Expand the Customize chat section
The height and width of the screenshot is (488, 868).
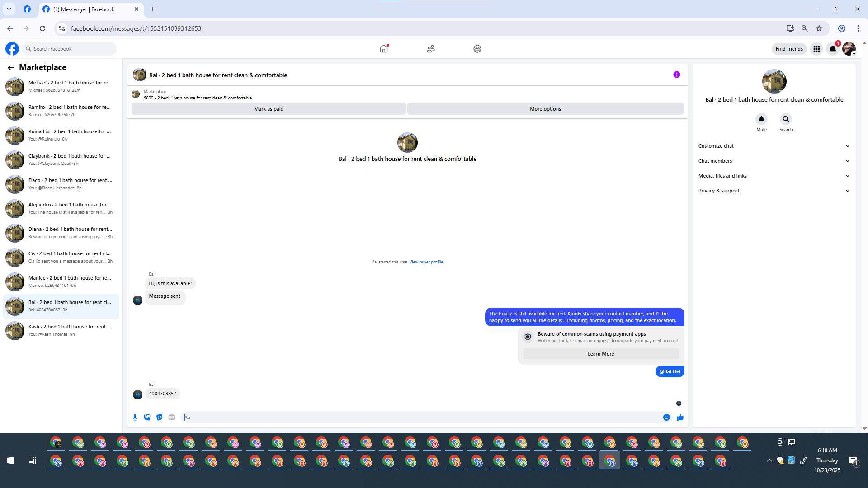click(774, 146)
